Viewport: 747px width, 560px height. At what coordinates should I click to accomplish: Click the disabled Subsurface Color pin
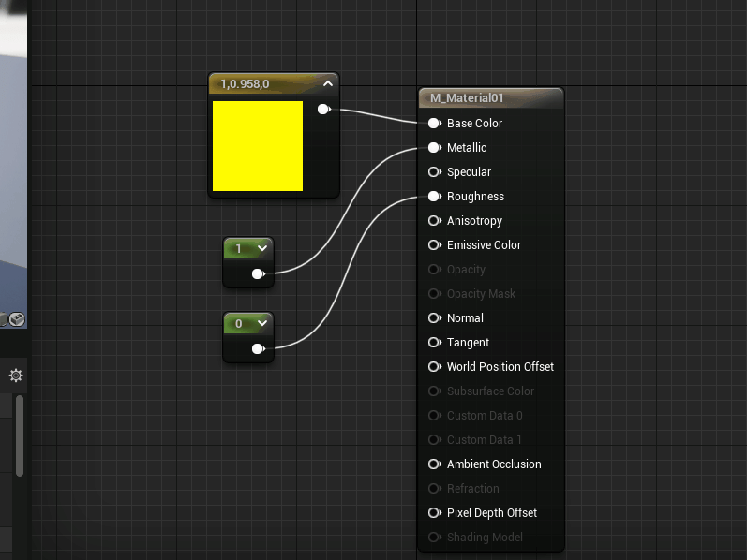click(x=435, y=391)
